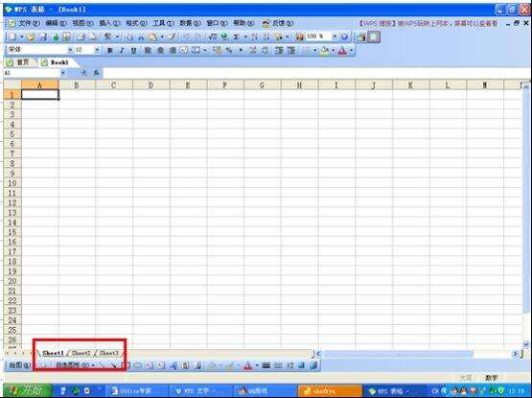532x398 pixels.
Task: Open the 文件 File menu
Action: 29,23
